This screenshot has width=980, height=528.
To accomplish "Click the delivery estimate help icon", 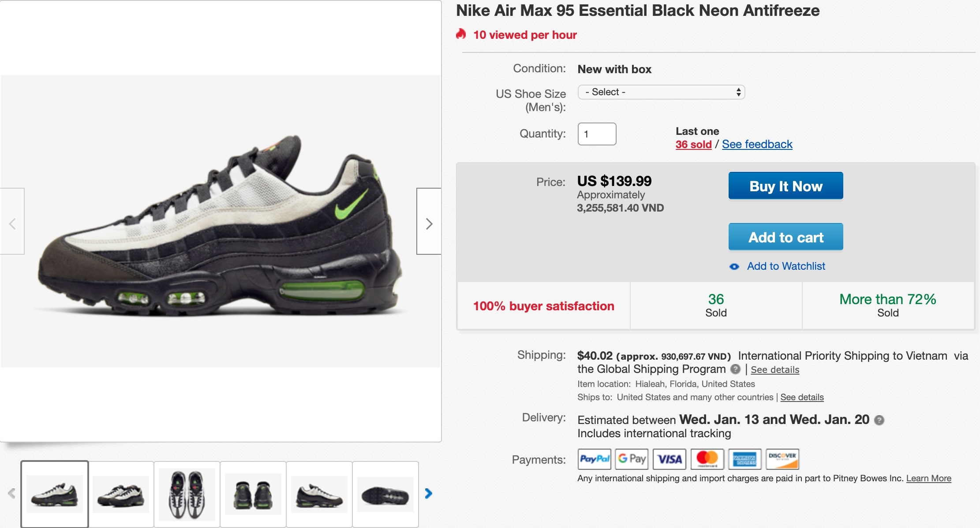I will 879,420.
